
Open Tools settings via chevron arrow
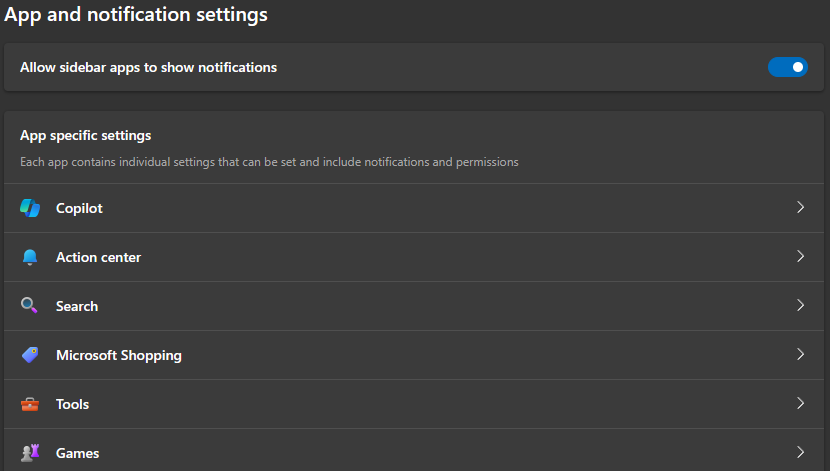(800, 403)
